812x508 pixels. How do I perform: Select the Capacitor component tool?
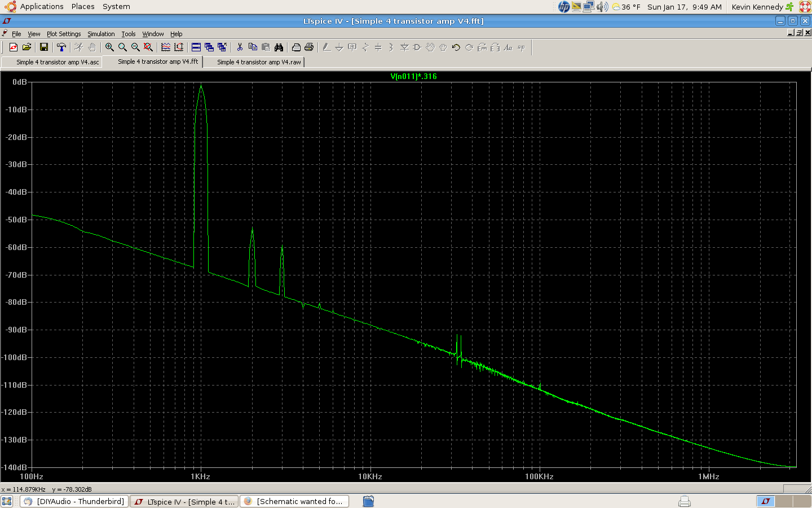pos(378,47)
